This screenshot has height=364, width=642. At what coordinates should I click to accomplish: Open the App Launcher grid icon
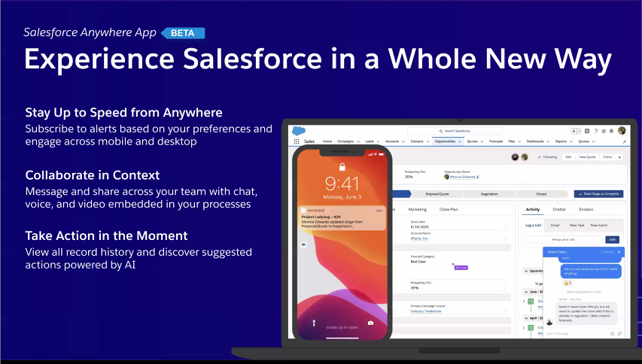297,141
